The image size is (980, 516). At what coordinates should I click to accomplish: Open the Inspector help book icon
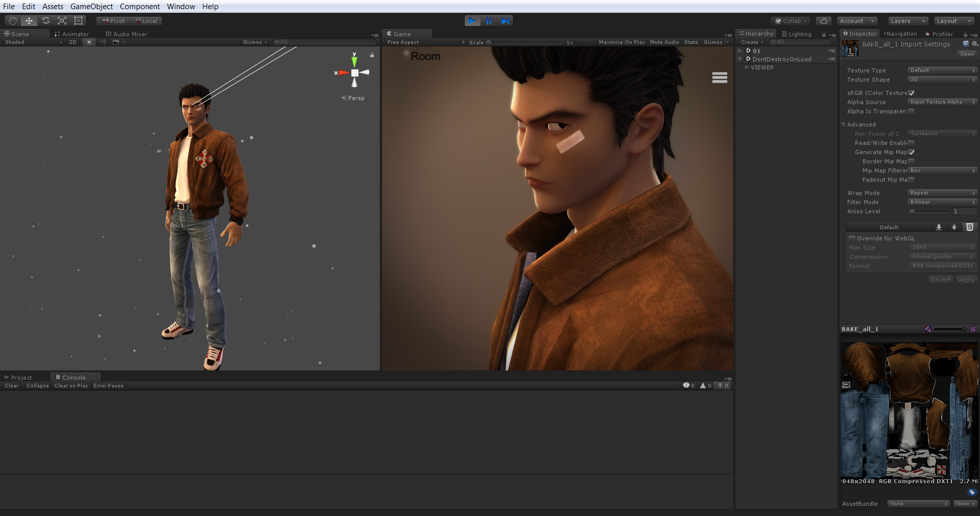coord(965,44)
